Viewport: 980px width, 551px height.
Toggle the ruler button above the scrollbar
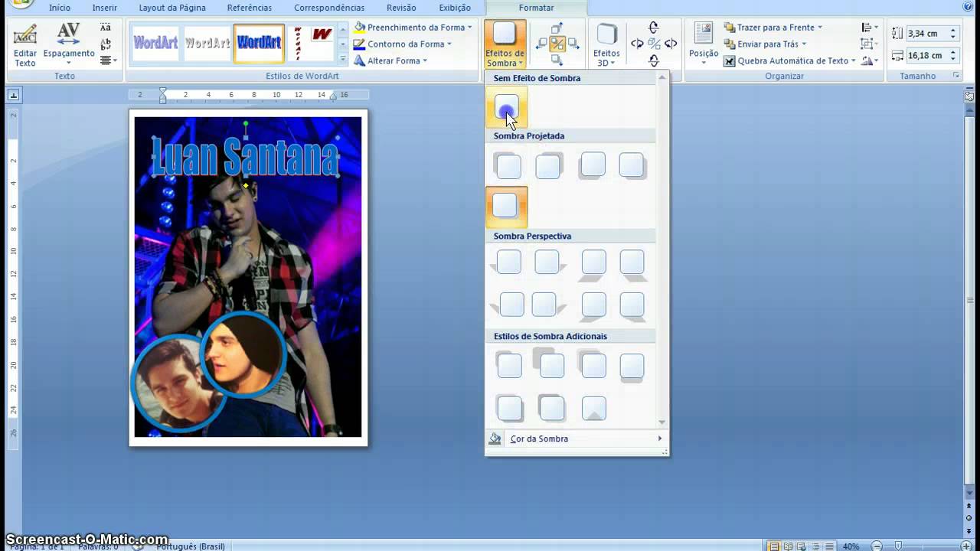(x=969, y=96)
